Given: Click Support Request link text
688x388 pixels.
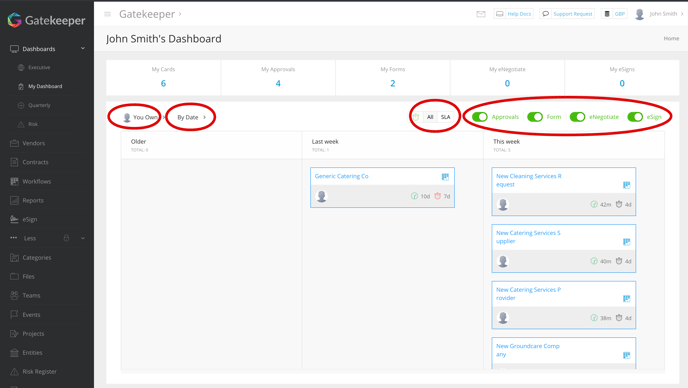Looking at the screenshot, I should pos(573,14).
